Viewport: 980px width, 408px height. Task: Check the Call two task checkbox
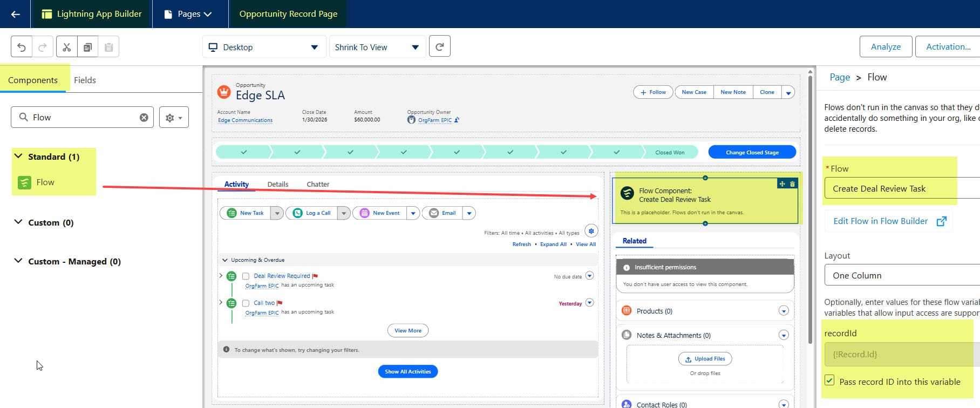(246, 303)
